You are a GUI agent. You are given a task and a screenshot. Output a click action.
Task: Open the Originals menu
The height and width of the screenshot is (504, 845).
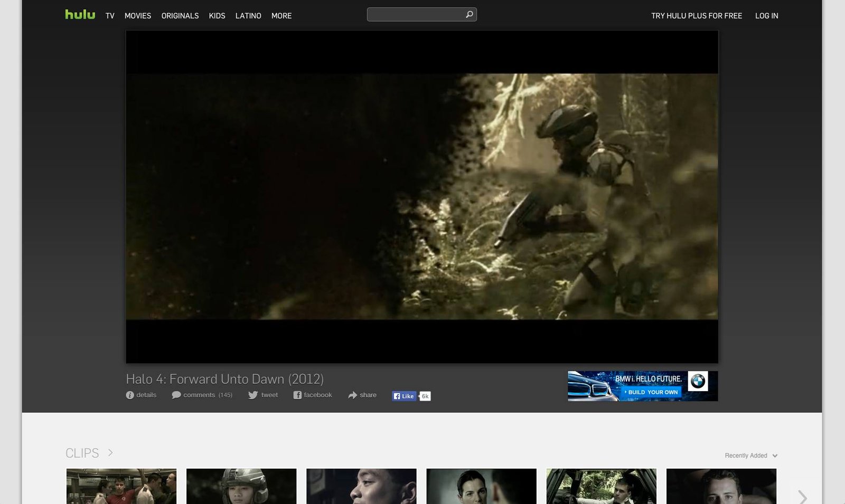180,16
